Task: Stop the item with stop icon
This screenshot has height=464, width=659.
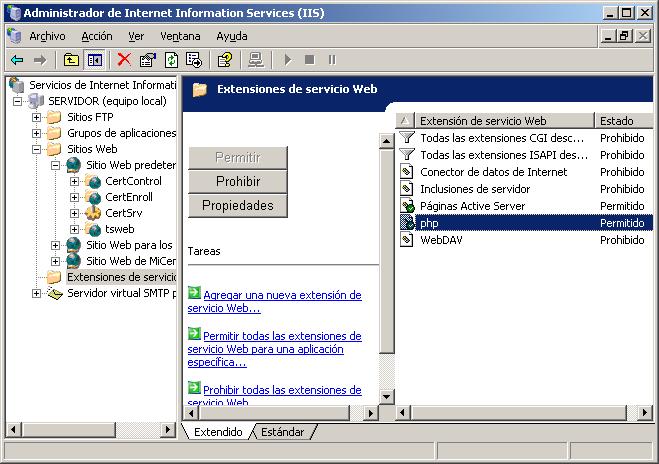Action: [310, 60]
